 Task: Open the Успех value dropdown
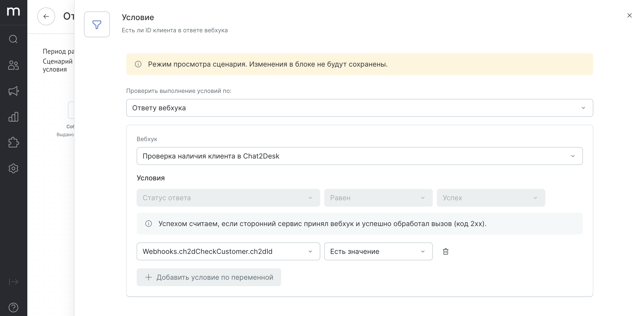(x=491, y=198)
